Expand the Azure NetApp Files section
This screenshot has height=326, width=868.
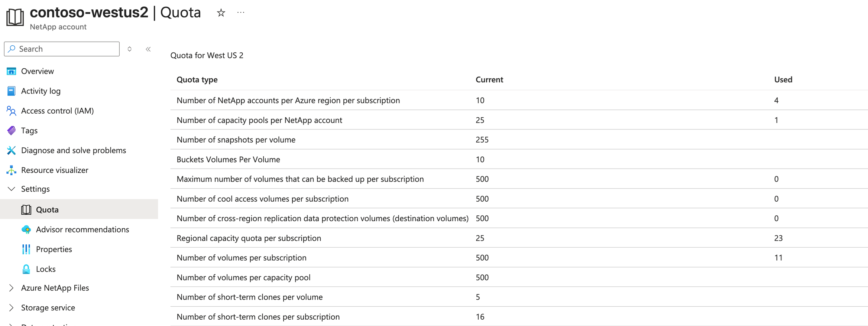coord(12,288)
